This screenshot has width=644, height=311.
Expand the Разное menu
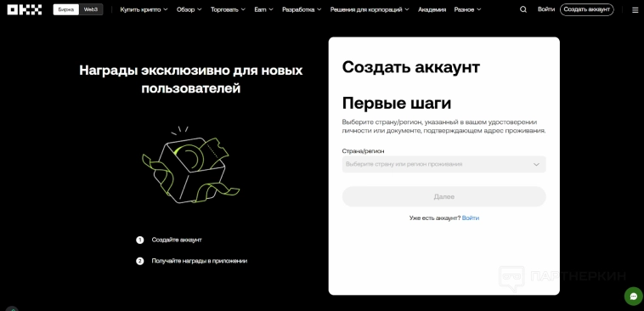[x=467, y=9]
